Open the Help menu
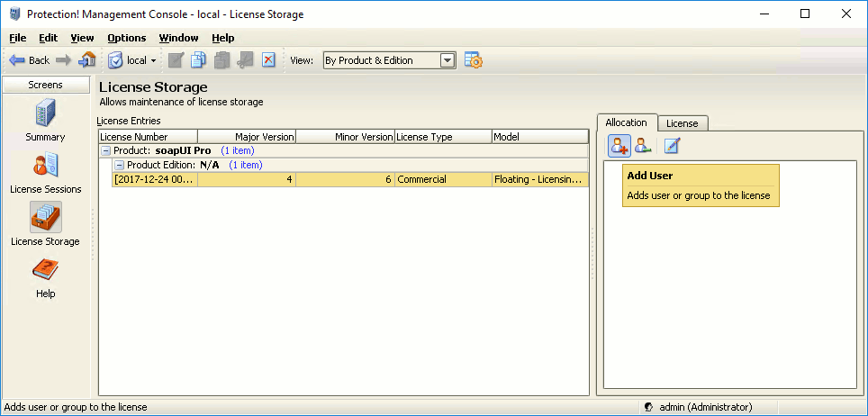This screenshot has height=416, width=868. [x=223, y=38]
